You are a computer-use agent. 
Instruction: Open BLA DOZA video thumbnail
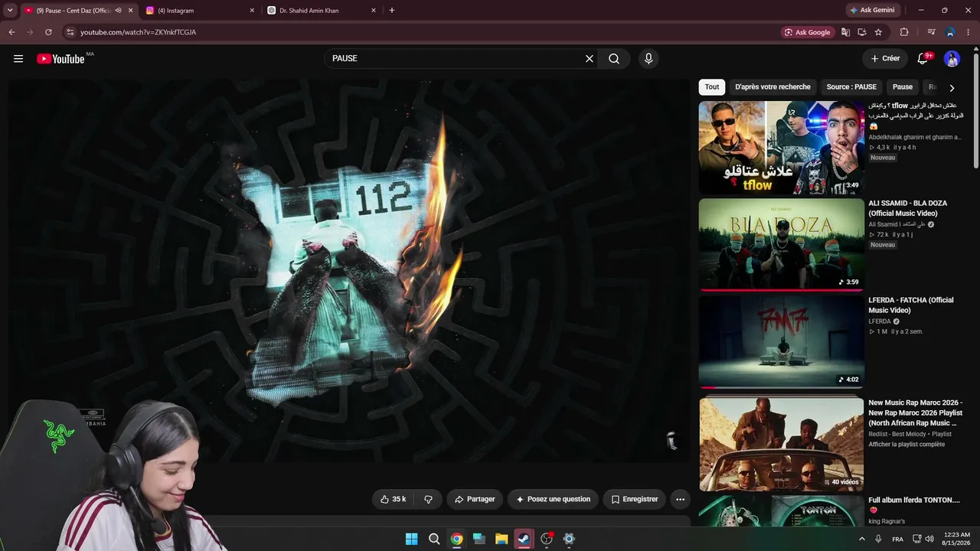point(781,245)
